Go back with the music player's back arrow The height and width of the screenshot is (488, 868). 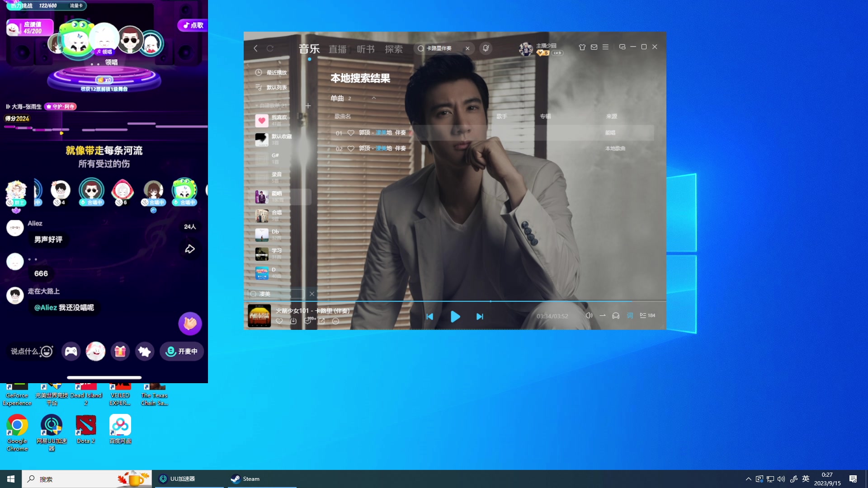(x=256, y=48)
